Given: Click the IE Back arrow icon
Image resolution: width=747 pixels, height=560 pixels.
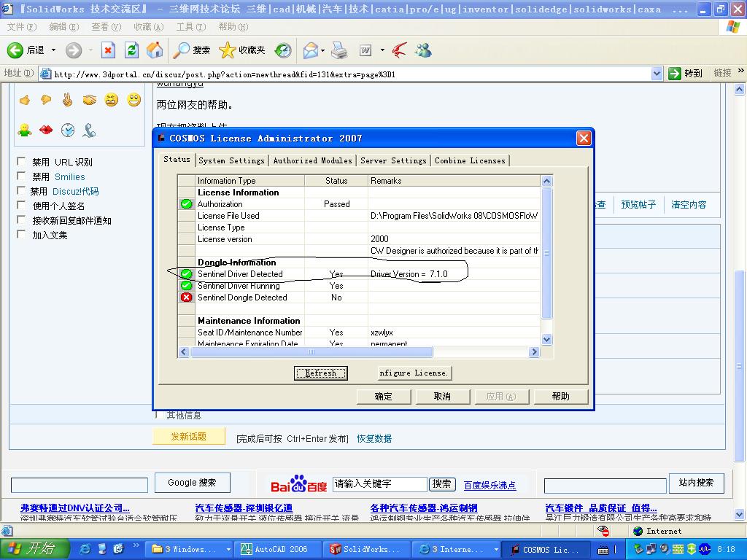Looking at the screenshot, I should (x=15, y=50).
